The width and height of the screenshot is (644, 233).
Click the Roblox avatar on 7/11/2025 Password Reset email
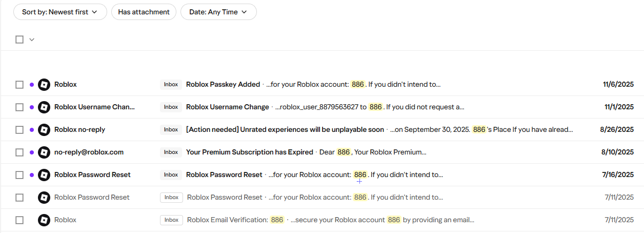(44, 198)
